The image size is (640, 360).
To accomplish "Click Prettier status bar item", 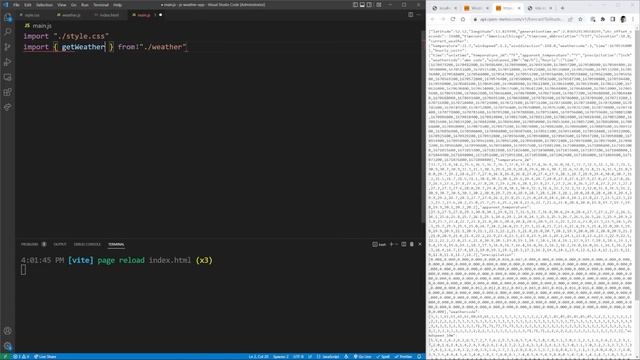I will tap(403, 357).
